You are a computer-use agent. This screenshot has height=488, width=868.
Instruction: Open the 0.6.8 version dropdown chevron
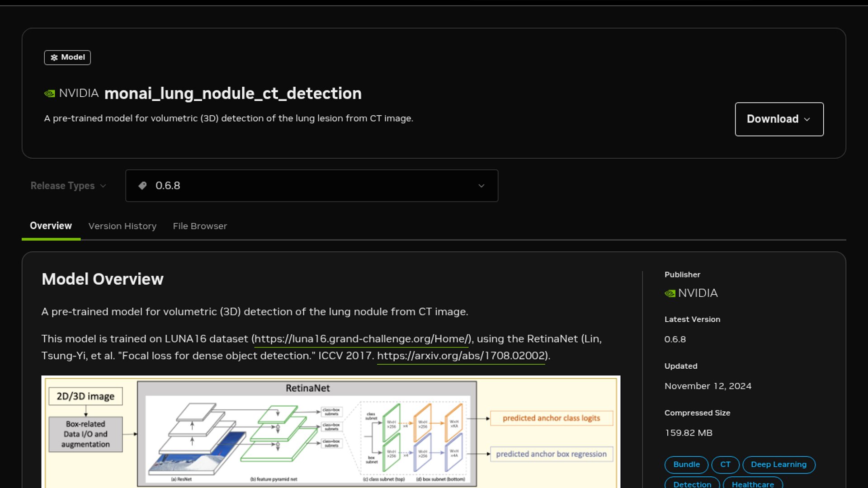point(481,186)
